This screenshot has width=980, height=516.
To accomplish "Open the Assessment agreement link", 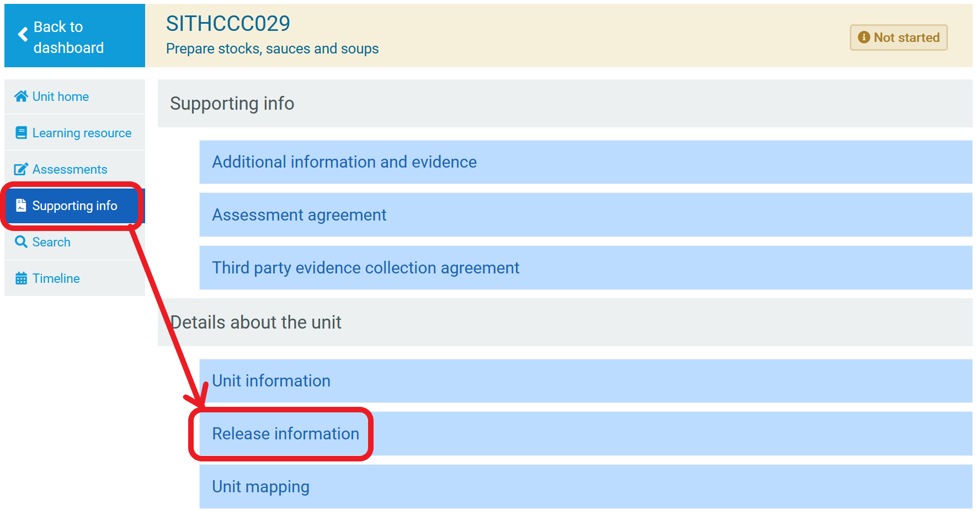I will point(299,215).
